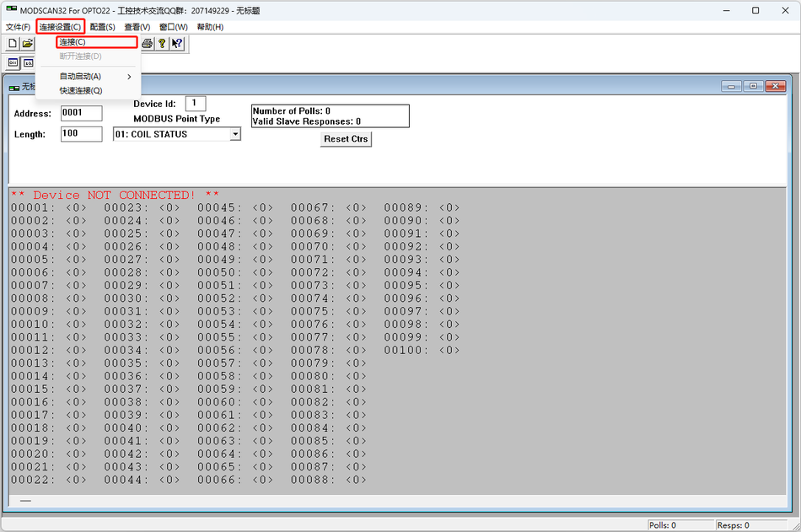This screenshot has height=532, width=801.
Task: Click the second data display format icon
Action: pyautogui.click(x=28, y=63)
